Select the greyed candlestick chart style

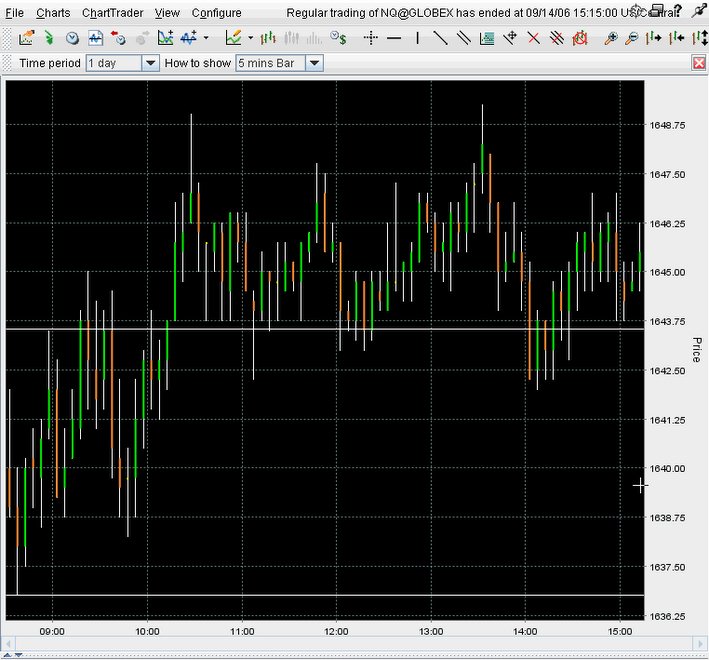click(292, 38)
